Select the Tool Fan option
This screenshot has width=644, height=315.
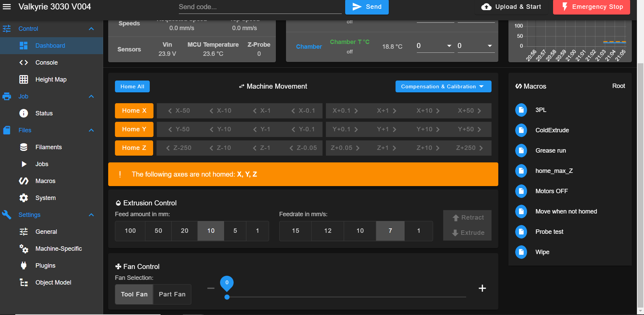click(134, 294)
